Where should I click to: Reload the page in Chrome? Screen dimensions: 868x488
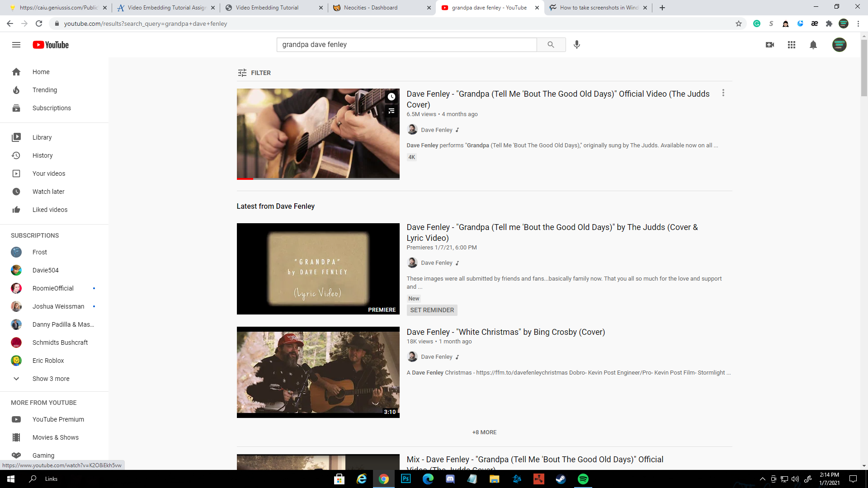pos(39,23)
